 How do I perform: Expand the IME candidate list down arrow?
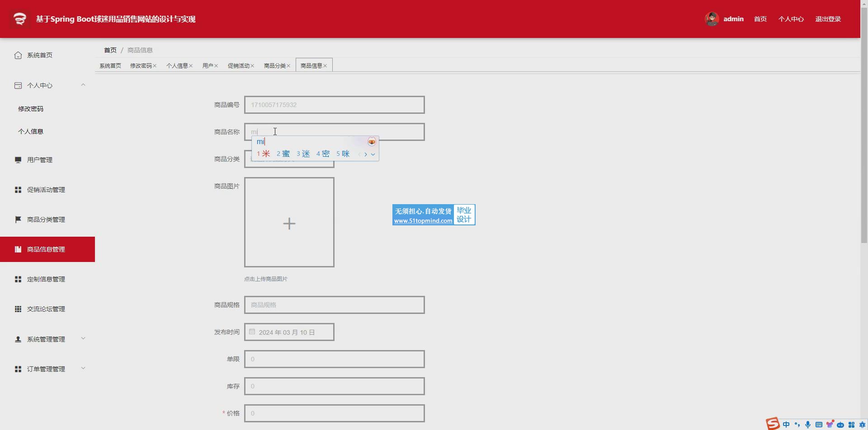click(373, 154)
